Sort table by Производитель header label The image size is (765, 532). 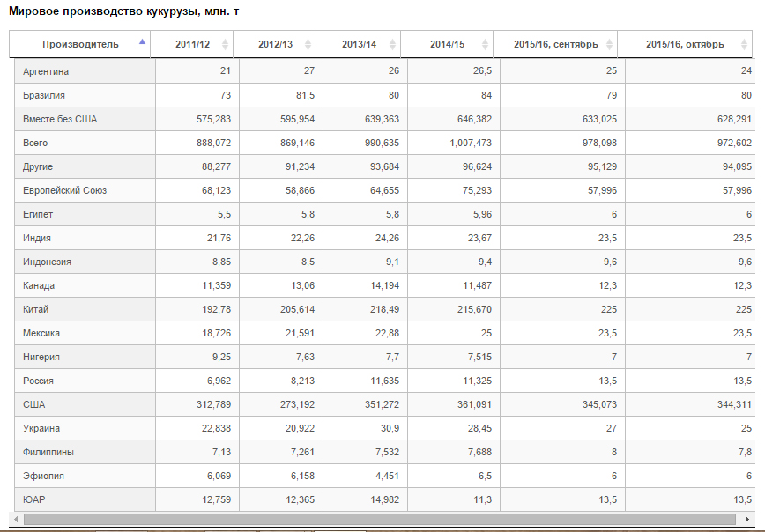point(79,44)
